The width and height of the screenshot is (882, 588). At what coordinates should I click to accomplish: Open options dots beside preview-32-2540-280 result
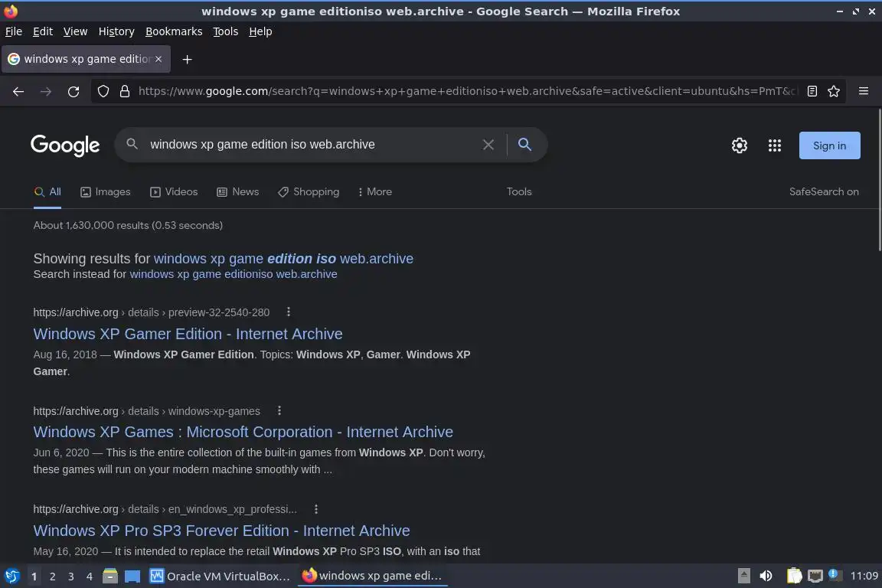tap(289, 312)
